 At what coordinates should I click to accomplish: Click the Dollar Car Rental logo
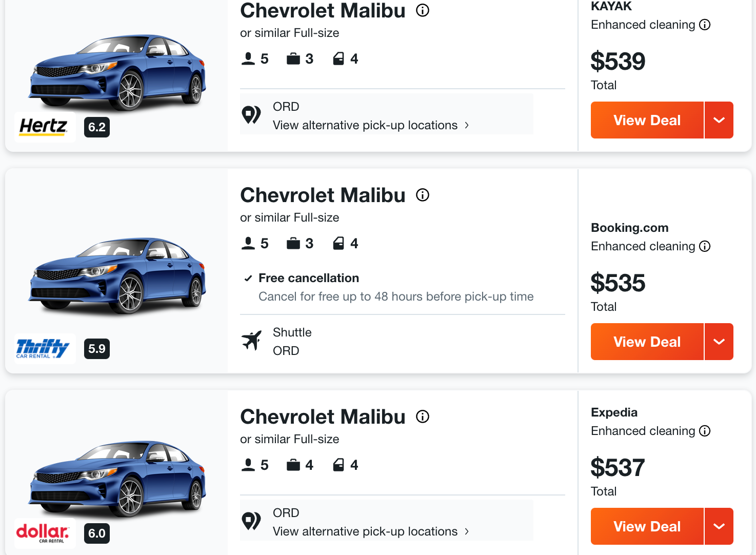click(44, 532)
